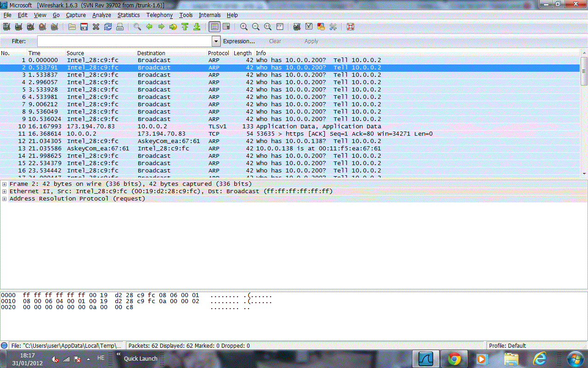The width and height of the screenshot is (588, 368).
Task: Select packet 10 TLSv1 Application Data row
Action: pos(290,126)
